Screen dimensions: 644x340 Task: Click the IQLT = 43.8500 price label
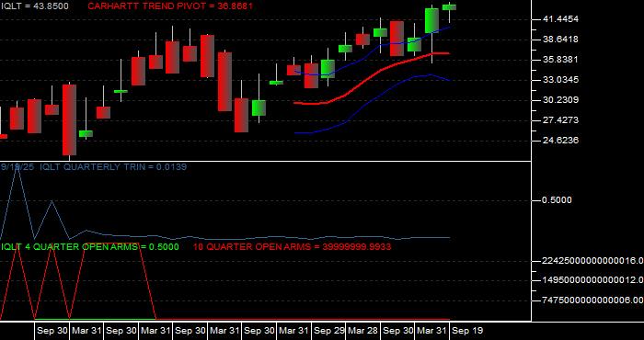click(35, 6)
